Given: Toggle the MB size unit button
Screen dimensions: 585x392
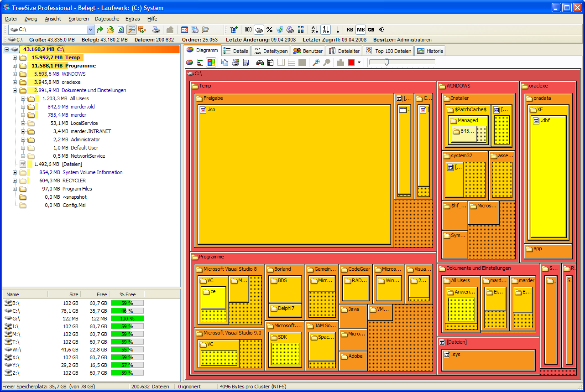Looking at the screenshot, I should coord(360,30).
